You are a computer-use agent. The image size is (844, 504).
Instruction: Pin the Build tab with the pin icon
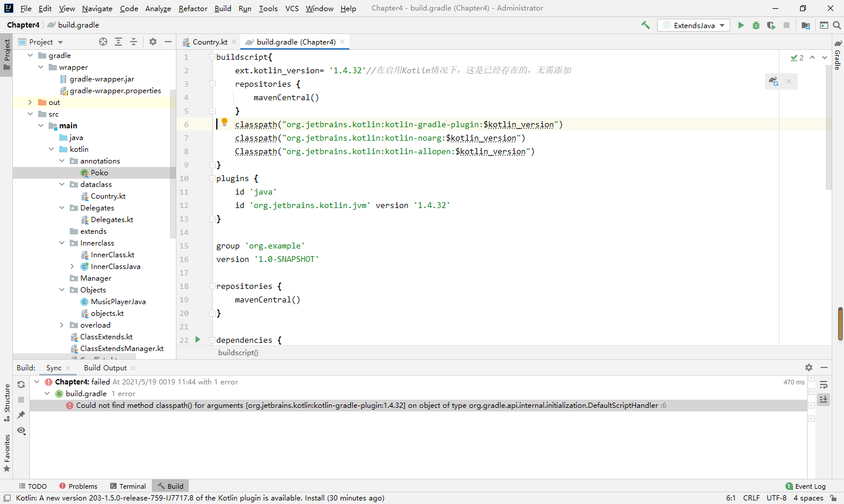[x=21, y=415]
